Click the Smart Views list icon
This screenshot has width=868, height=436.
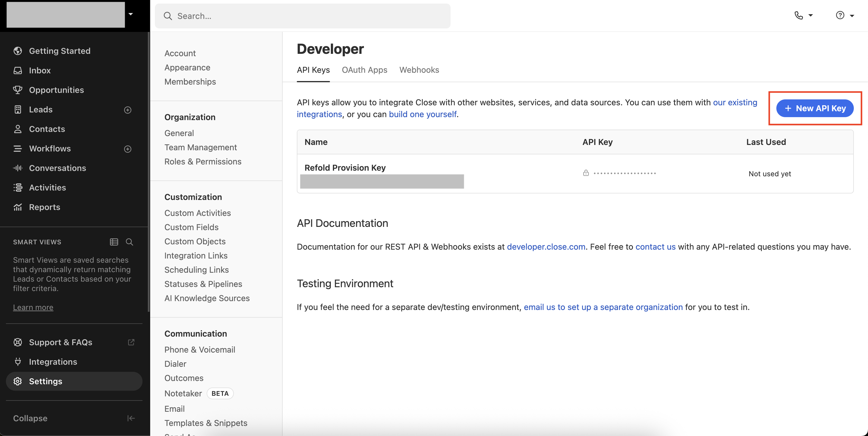point(114,242)
